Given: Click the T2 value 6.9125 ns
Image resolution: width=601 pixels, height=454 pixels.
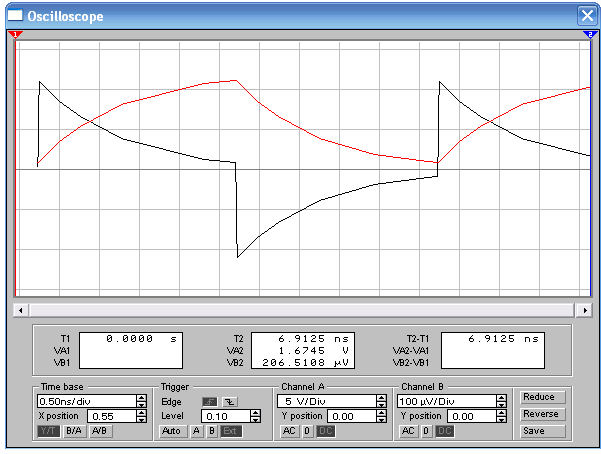Looking at the screenshot, I should [x=314, y=339].
